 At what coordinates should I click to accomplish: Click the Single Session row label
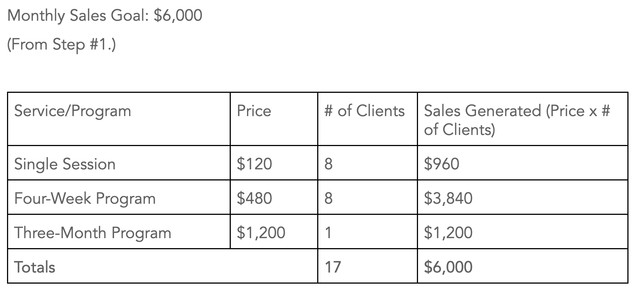(x=119, y=163)
